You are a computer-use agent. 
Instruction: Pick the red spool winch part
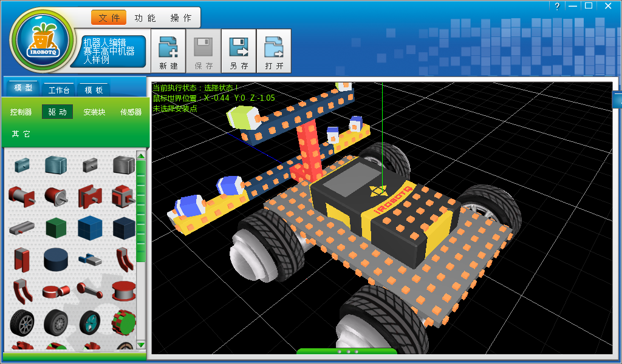point(123,291)
